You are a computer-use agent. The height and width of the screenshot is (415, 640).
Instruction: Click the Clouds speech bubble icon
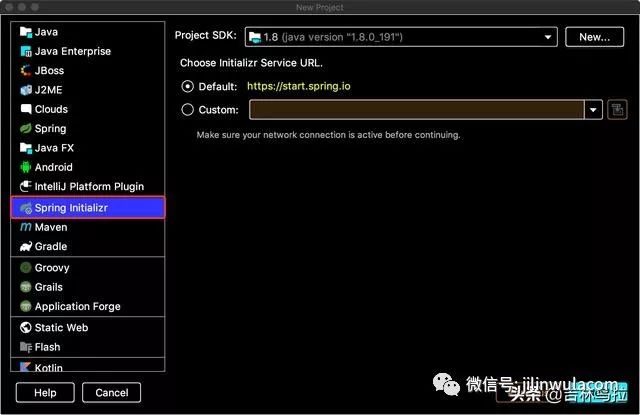(x=26, y=109)
